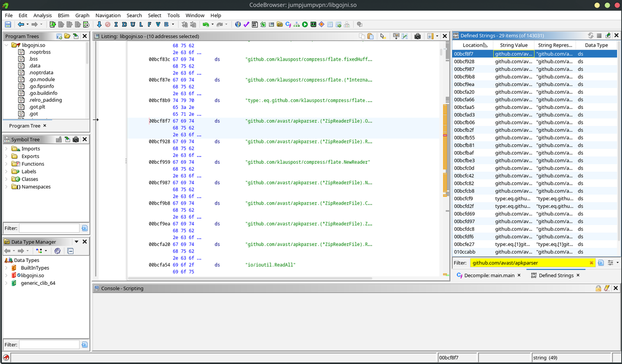Switch to the Decompile: main.main tab

[x=489, y=275]
